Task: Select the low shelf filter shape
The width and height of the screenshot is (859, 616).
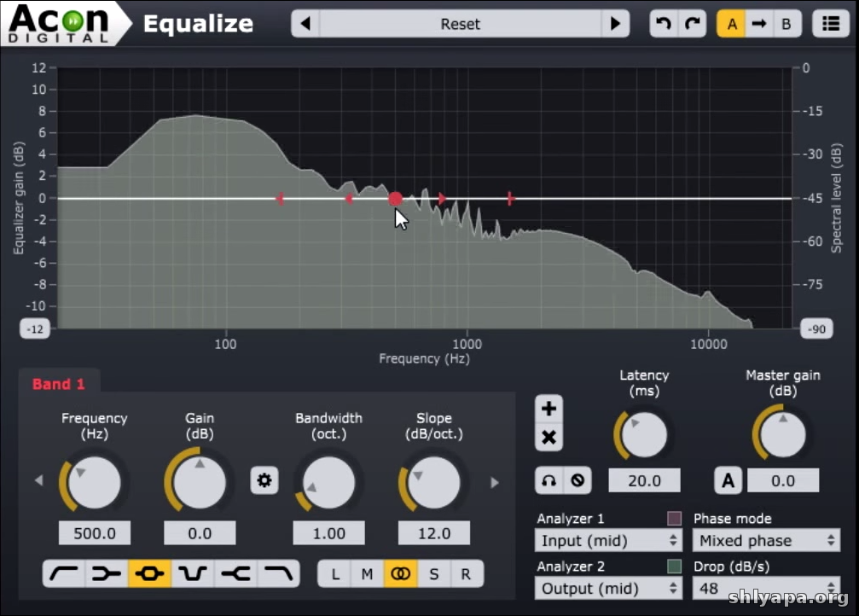Action: (107, 574)
